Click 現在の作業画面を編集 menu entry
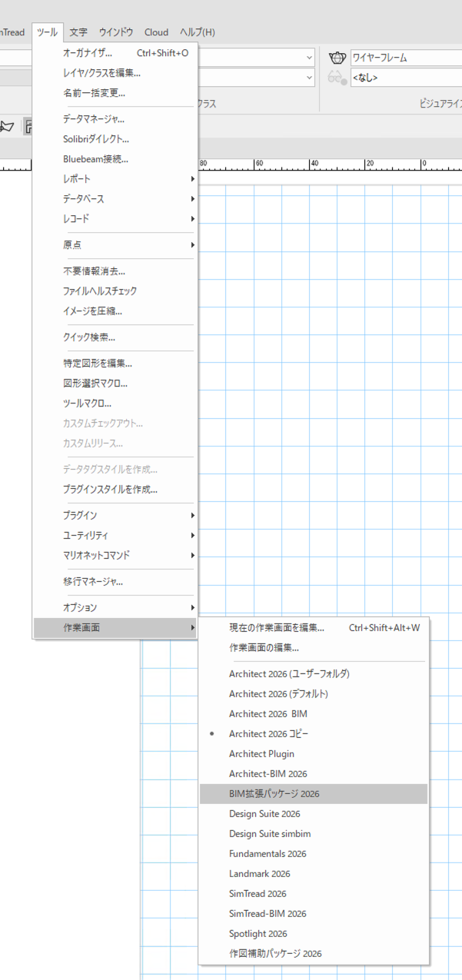Screen dimensions: 462x980 (x=277, y=628)
